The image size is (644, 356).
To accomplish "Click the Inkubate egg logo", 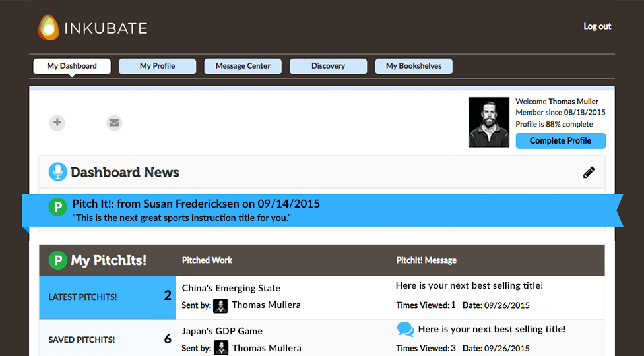I will tap(48, 28).
